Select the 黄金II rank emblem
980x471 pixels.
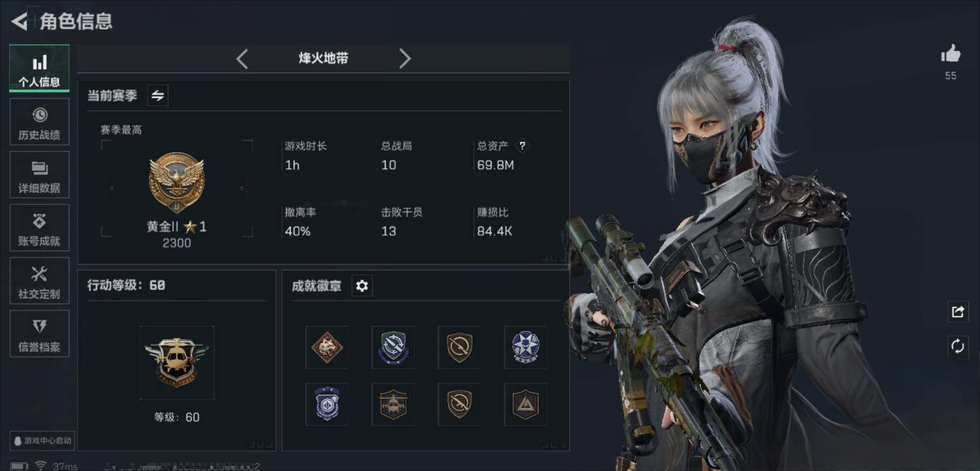click(176, 184)
